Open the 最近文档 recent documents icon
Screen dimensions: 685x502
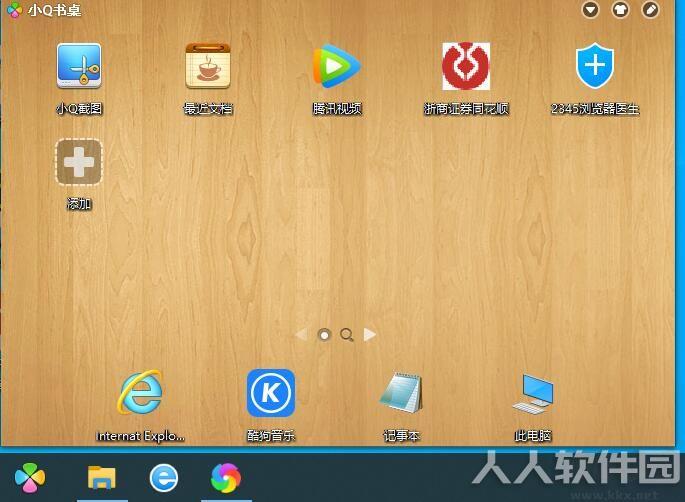coord(208,66)
